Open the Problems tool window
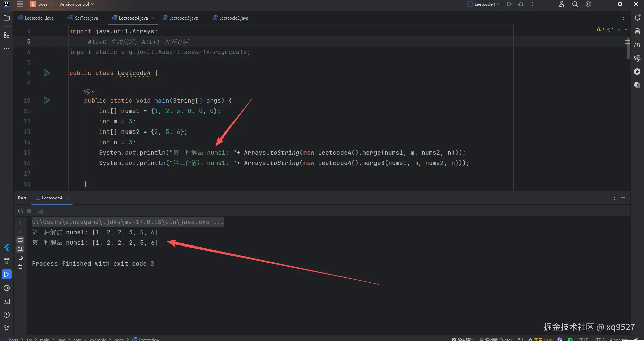Screen dimensions: 644x341 (x=7, y=315)
